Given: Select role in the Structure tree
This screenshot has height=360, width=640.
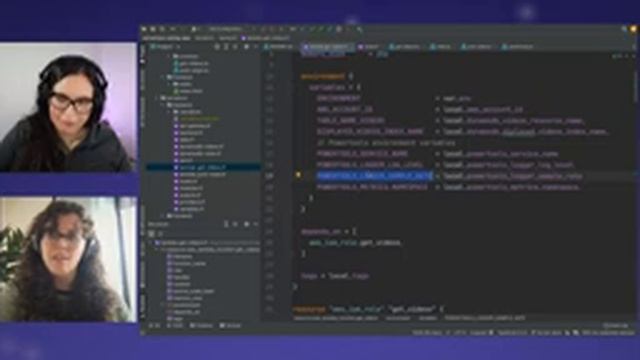Looking at the screenshot, I should [x=176, y=271].
